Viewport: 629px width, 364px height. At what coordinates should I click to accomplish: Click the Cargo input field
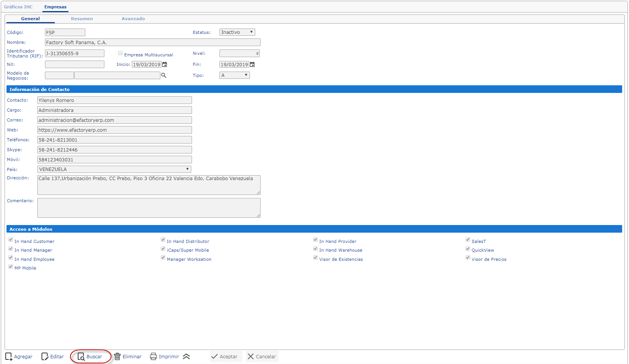coord(115,110)
